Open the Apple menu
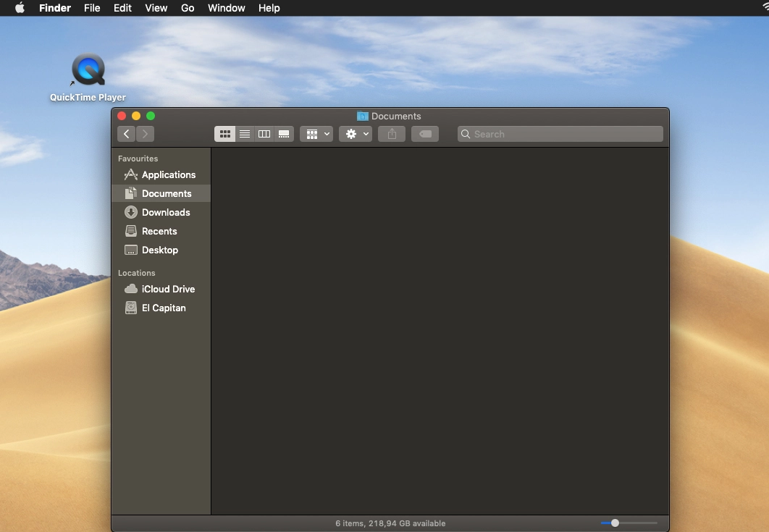The width and height of the screenshot is (769, 532). [20, 8]
